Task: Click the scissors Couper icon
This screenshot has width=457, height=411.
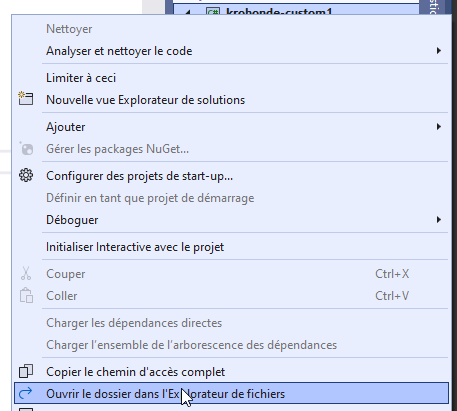Action: (x=26, y=274)
